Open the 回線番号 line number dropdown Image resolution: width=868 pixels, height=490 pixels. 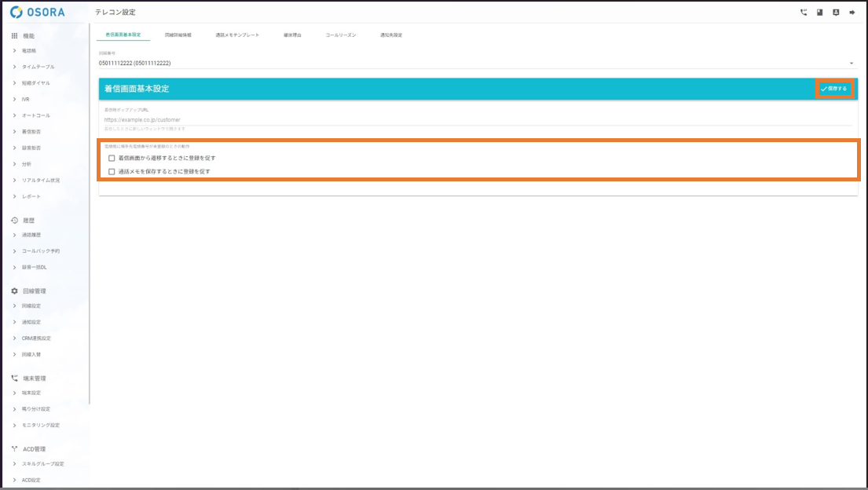point(474,63)
